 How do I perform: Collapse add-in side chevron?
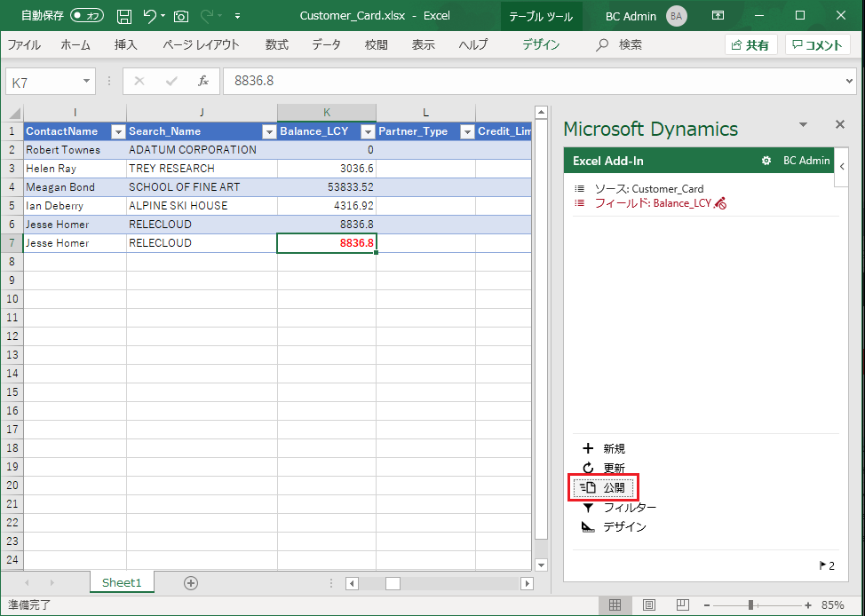click(842, 166)
